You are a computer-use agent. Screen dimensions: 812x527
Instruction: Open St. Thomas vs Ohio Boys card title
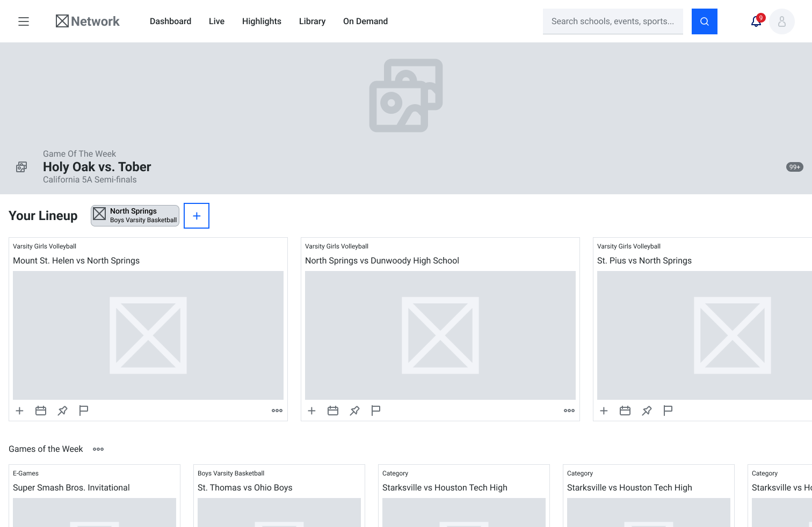point(245,488)
